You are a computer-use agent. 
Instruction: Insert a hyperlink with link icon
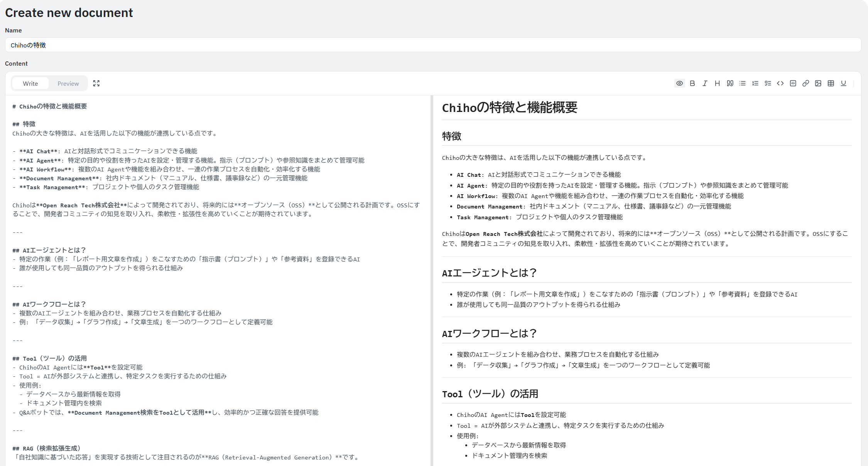806,83
